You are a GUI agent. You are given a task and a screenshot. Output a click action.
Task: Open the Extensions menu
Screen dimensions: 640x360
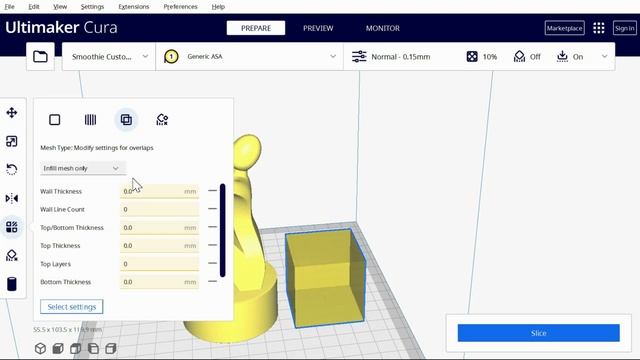pos(133,7)
